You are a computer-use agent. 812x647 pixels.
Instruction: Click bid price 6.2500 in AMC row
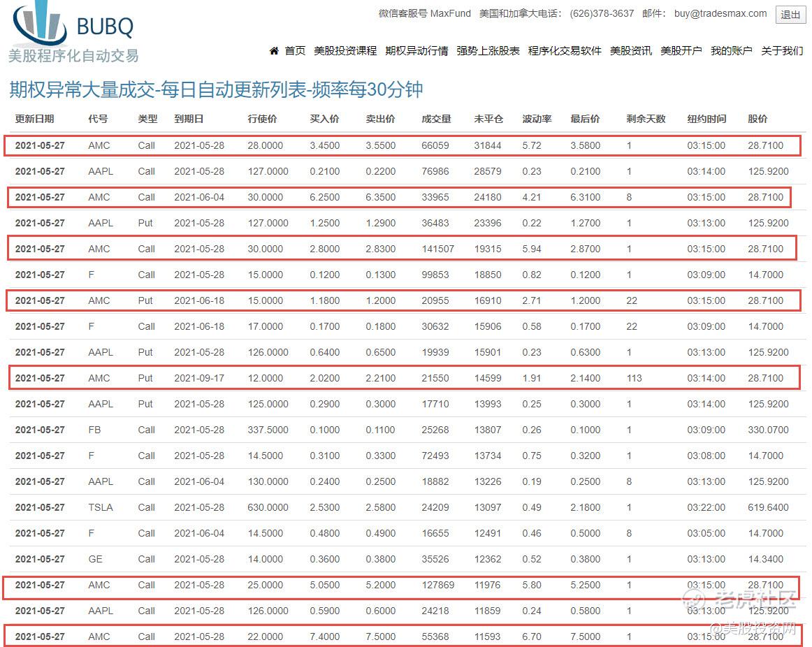(x=325, y=197)
